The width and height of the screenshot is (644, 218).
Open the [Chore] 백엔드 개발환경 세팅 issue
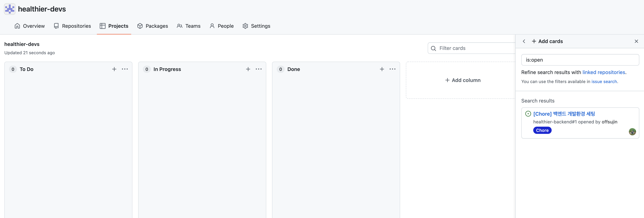coord(564,114)
